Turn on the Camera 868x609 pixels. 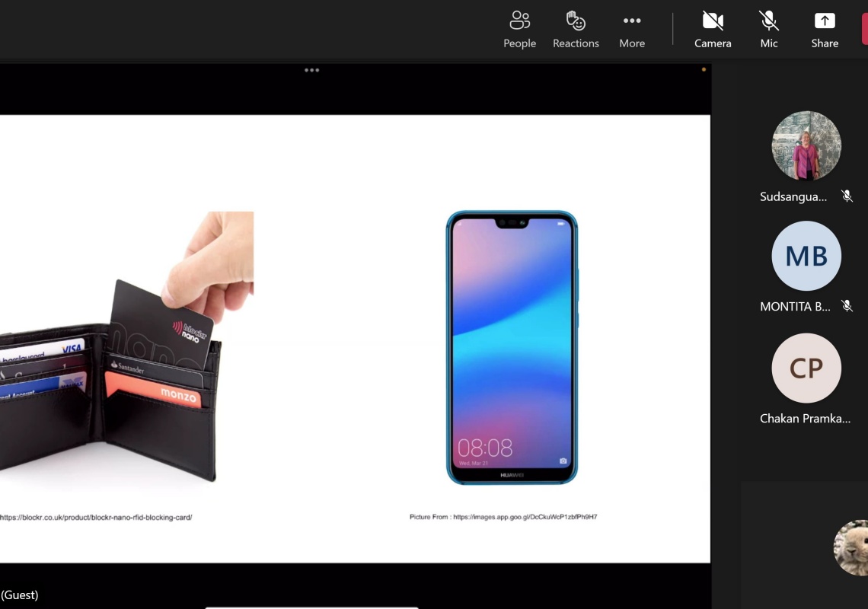[x=713, y=30]
